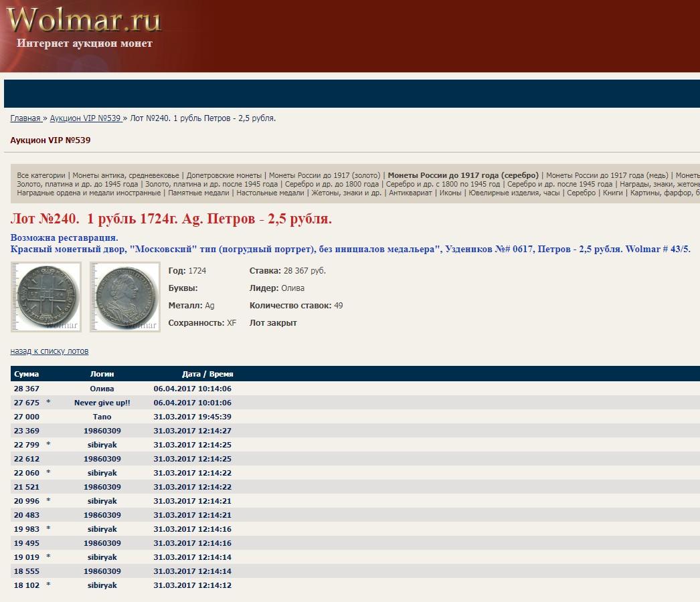
Task: Click the 'Ставка: 28 367 руб.' value
Action: coord(288,271)
